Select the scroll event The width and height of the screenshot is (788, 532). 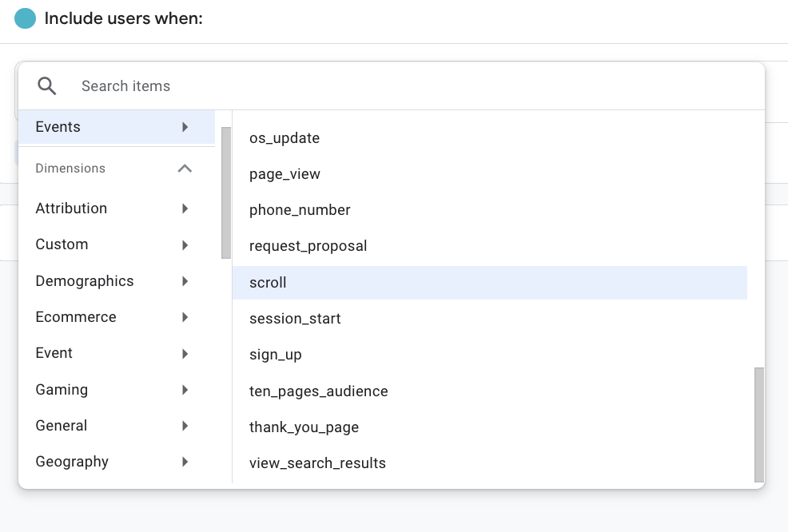tap(490, 283)
